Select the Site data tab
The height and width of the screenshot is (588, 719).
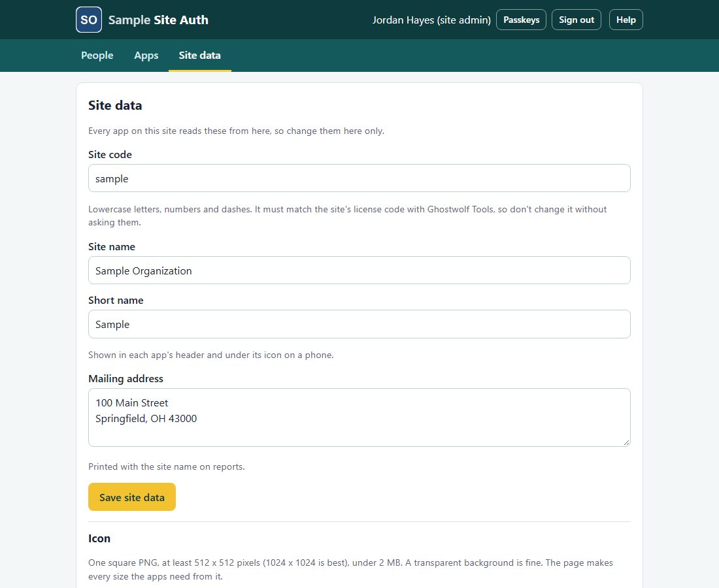[x=200, y=56]
